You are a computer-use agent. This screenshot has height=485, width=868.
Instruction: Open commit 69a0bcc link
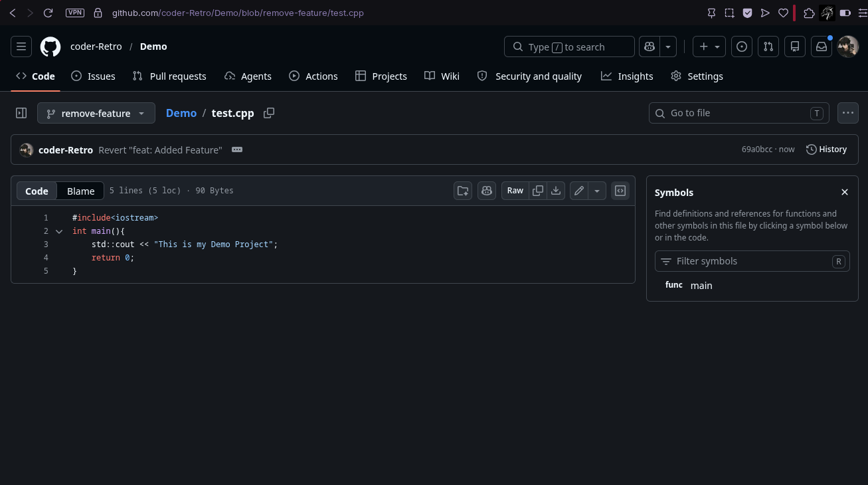tap(757, 149)
